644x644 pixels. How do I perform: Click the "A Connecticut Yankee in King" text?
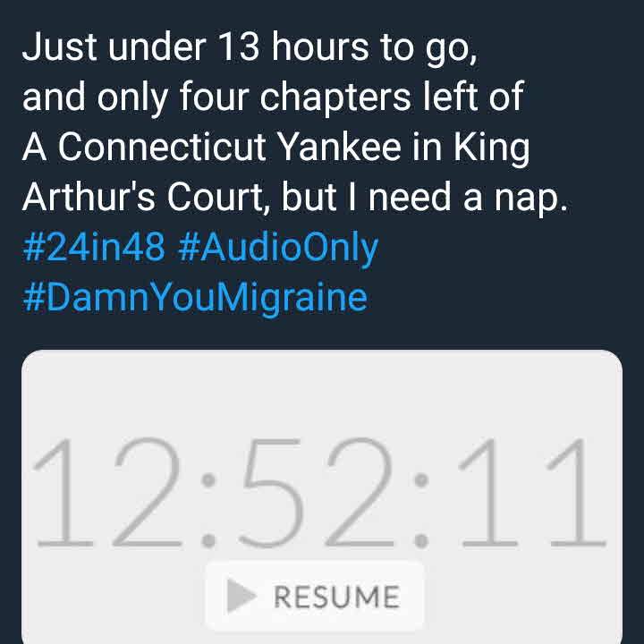(275, 148)
